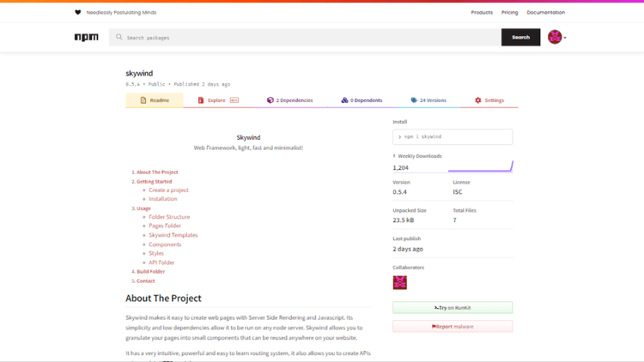
Task: Click the ISC license value
Action: click(x=458, y=191)
